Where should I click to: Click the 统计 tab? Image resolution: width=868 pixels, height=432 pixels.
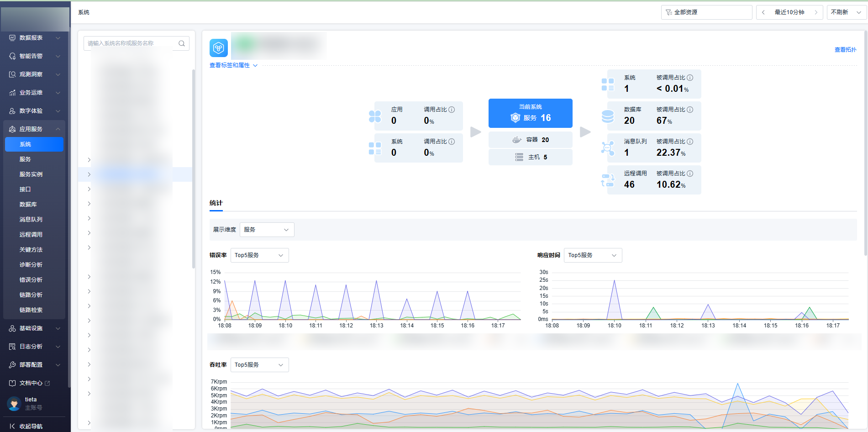click(216, 203)
